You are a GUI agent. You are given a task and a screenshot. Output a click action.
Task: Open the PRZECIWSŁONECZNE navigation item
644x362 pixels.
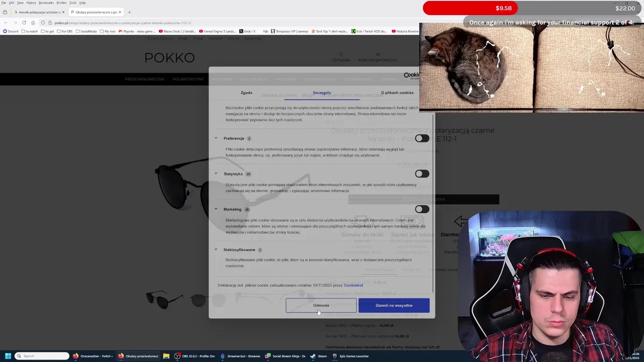coord(144,79)
